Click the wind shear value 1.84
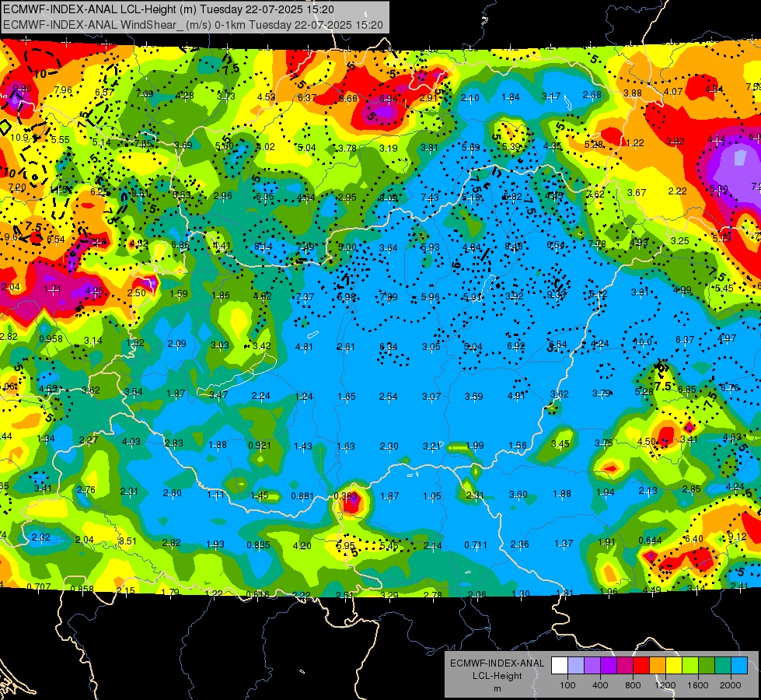The height and width of the screenshot is (700, 761). pyautogui.click(x=511, y=97)
